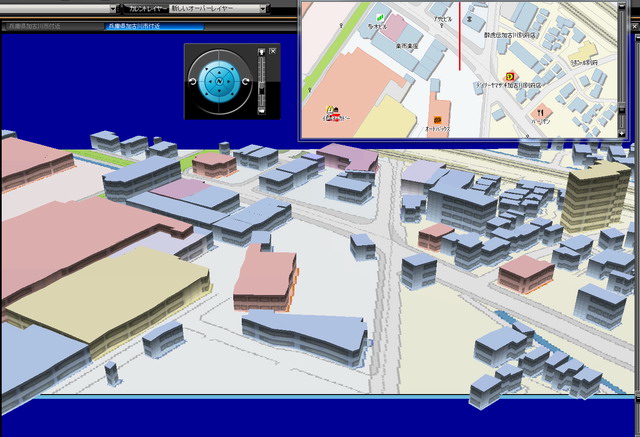The image size is (640, 437).
Task: Close the navigation compass widget
Action: [x=273, y=51]
